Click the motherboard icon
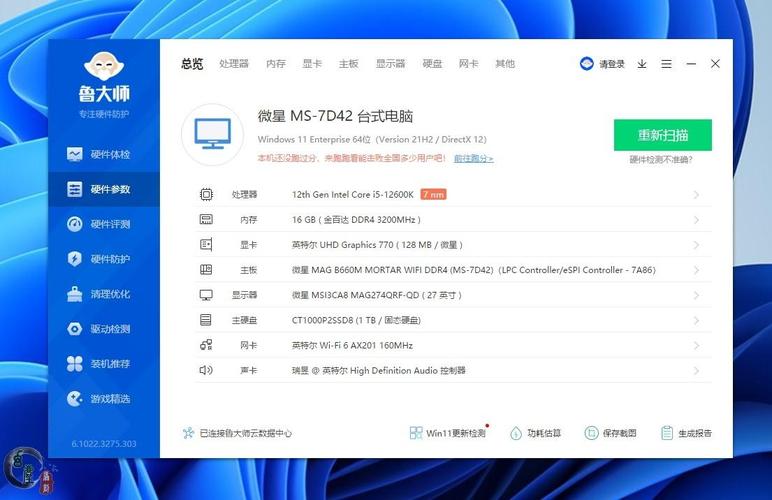Viewport: 772px width, 500px height. (x=206, y=270)
